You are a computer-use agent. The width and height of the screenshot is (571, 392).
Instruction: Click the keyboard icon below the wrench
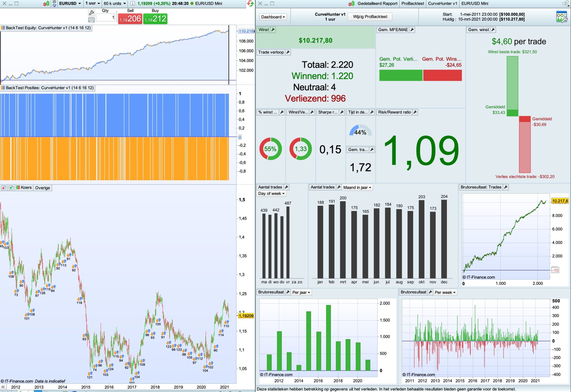click(91, 20)
